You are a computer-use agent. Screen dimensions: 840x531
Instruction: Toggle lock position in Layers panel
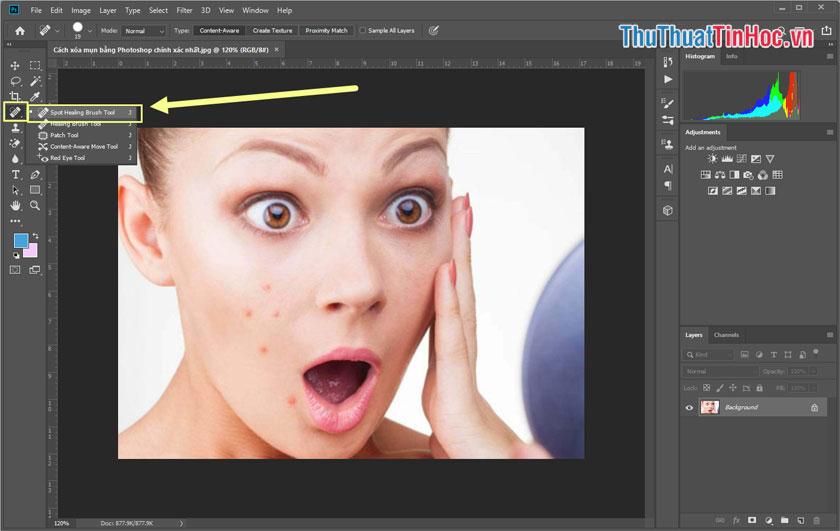(x=733, y=387)
